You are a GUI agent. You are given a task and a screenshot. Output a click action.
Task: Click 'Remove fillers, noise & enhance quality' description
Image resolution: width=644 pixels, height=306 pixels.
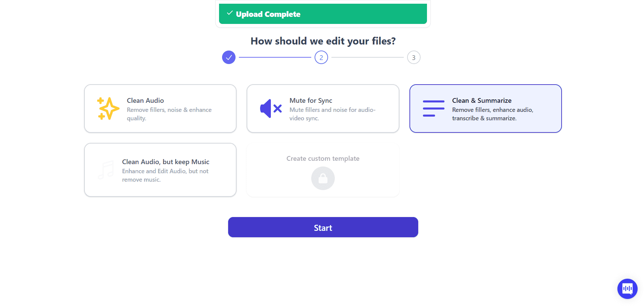tap(169, 114)
